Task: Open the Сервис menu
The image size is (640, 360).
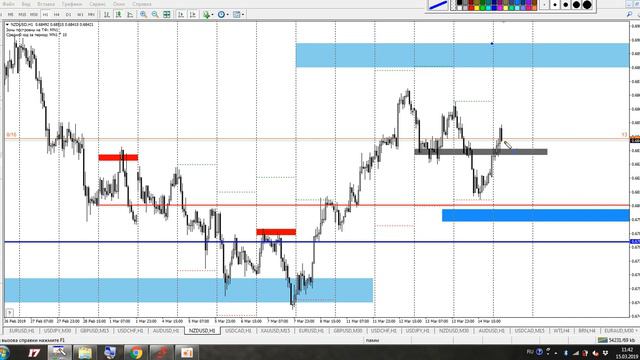Action: [97, 4]
